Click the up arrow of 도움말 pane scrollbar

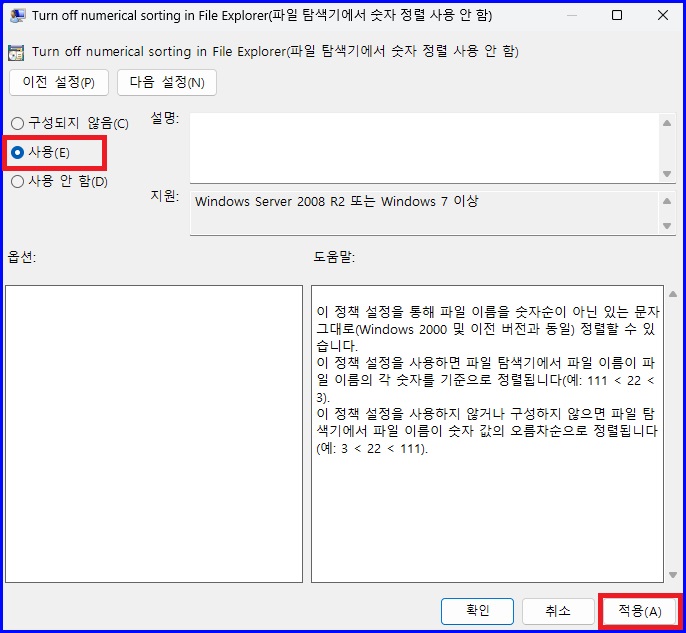coord(673,294)
